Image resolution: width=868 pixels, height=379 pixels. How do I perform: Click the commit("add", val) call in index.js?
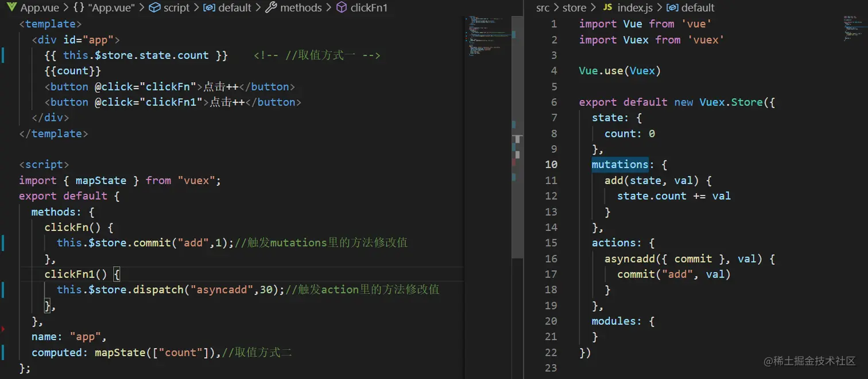click(x=674, y=274)
